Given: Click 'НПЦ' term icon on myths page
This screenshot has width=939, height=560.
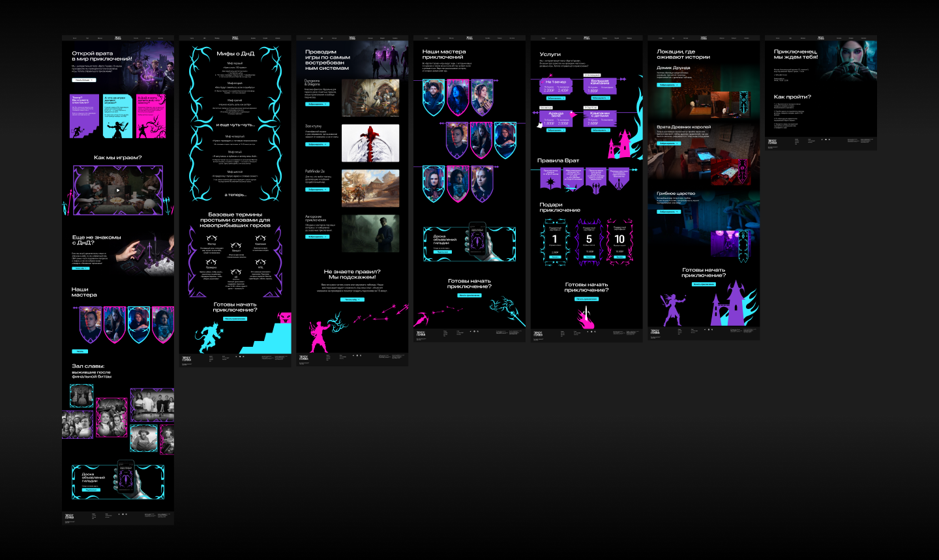Looking at the screenshot, I should 260,261.
